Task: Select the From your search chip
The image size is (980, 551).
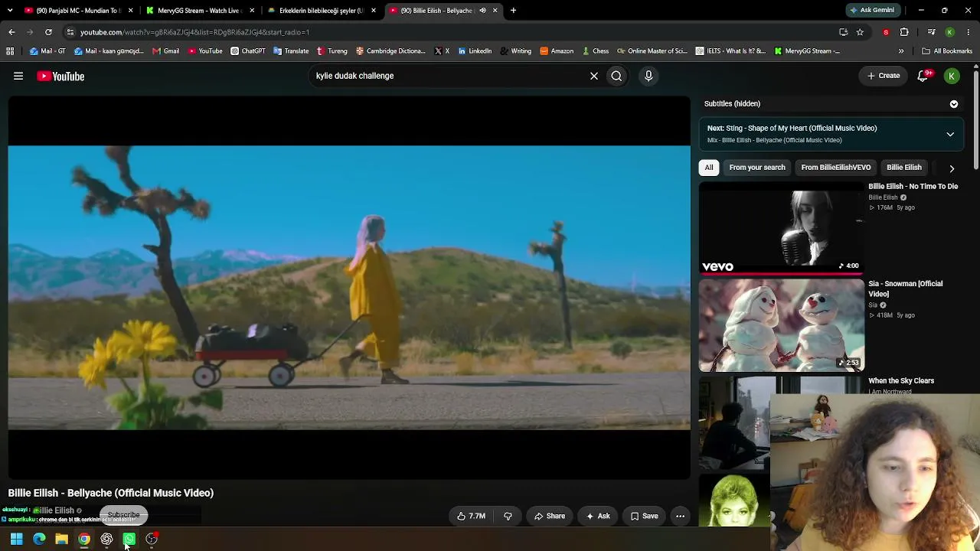Action: (x=757, y=168)
